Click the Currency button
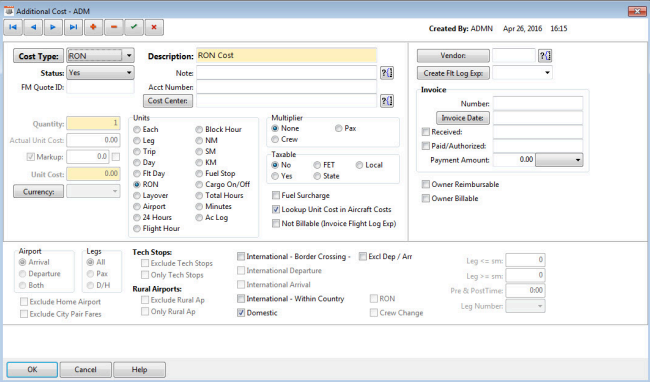 [x=39, y=192]
